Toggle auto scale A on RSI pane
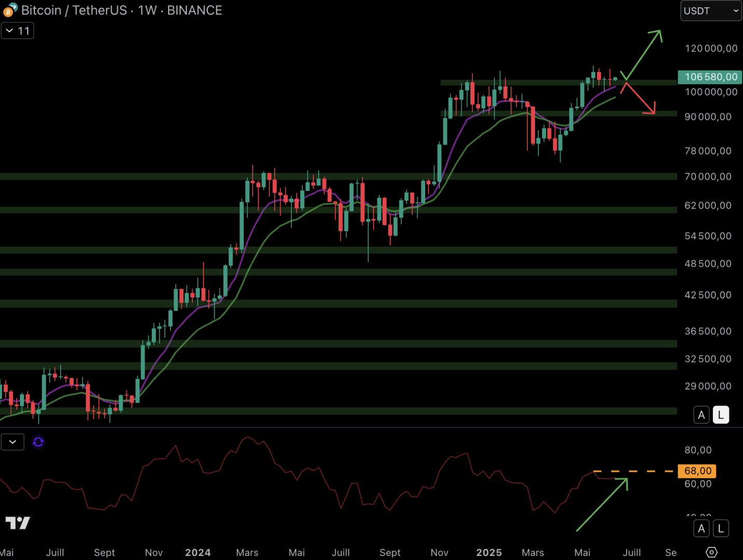The image size is (743, 560). click(702, 528)
